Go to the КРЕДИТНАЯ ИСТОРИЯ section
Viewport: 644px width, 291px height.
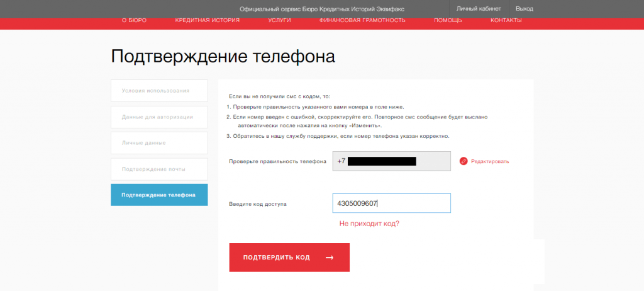(207, 20)
